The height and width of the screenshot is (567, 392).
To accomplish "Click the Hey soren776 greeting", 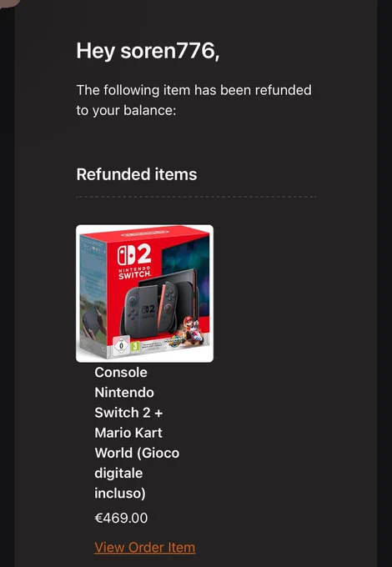I will (148, 51).
